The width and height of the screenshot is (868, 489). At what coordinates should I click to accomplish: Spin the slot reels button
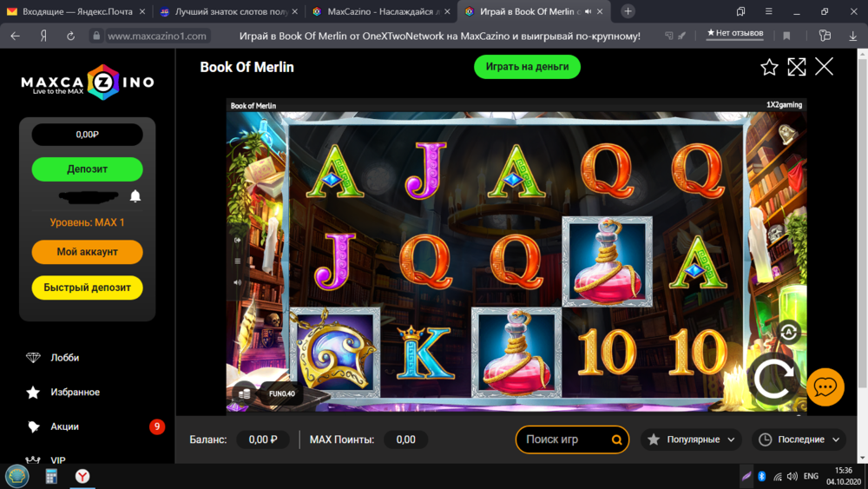[x=774, y=380]
